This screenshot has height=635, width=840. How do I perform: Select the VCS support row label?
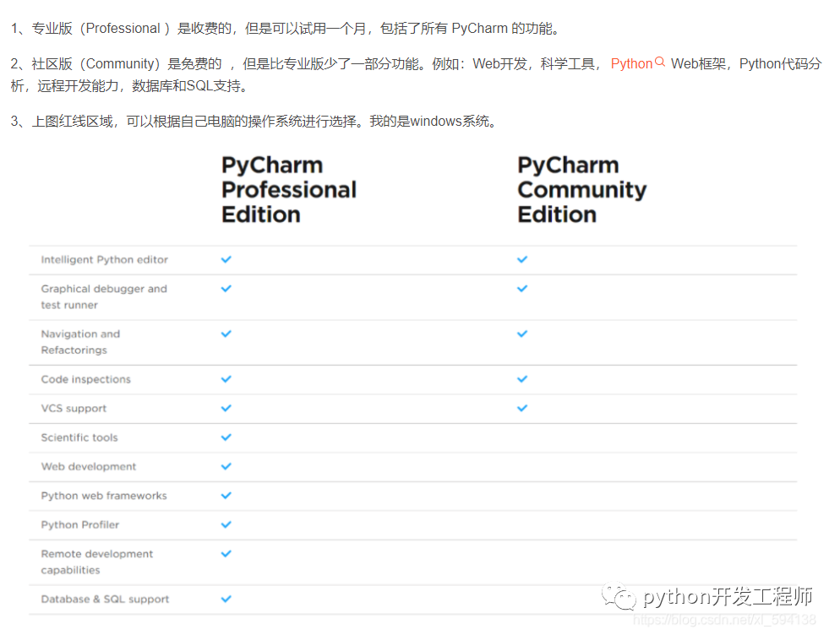pos(74,409)
